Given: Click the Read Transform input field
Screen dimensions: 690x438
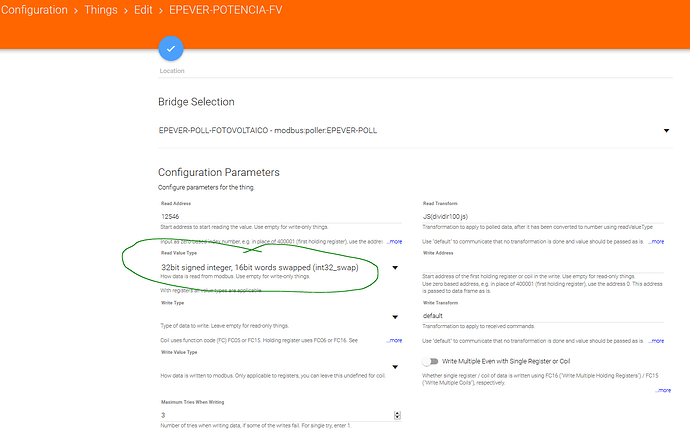Looking at the screenshot, I should click(544, 216).
